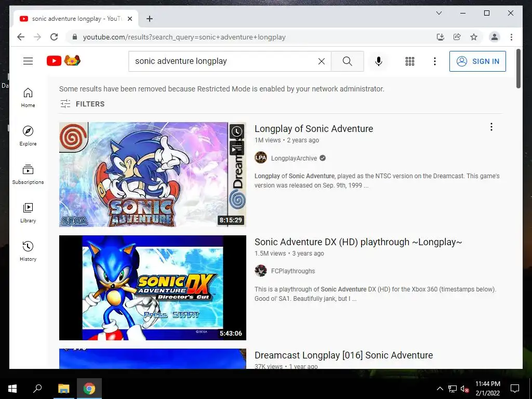Add Longplay of Sonic Adventure to Watch later
The image size is (532, 399).
click(237, 131)
